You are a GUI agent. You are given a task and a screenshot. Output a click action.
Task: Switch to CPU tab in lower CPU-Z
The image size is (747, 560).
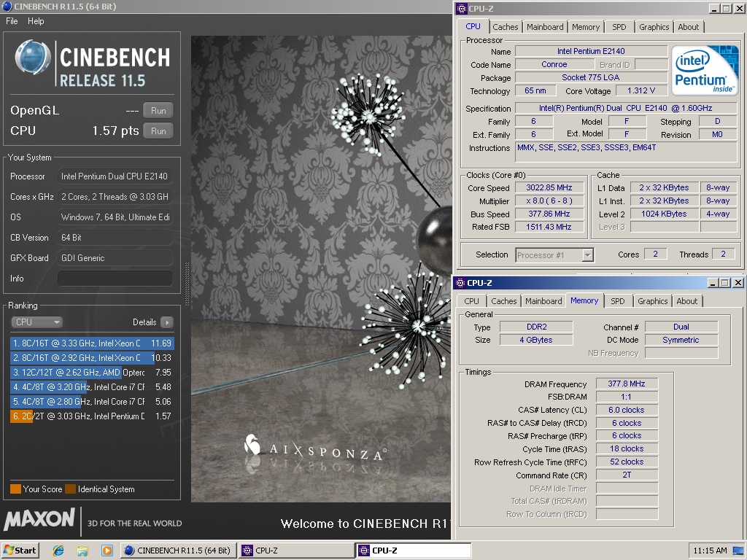click(x=471, y=301)
